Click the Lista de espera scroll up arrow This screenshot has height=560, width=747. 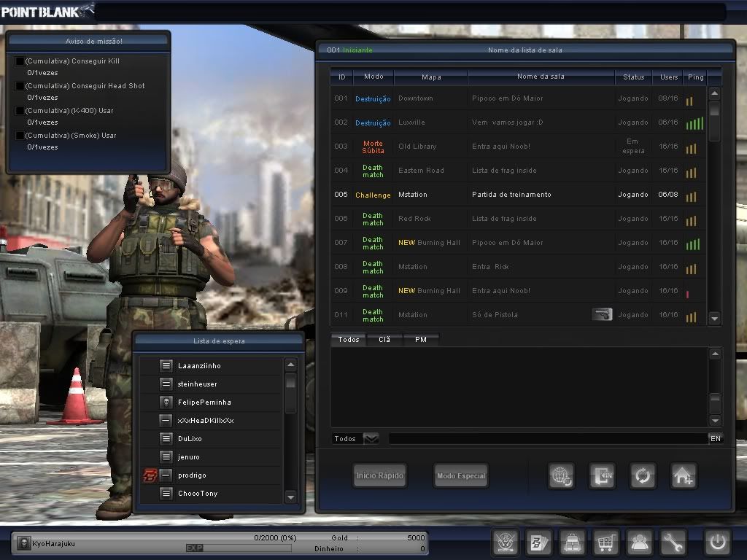coord(290,365)
